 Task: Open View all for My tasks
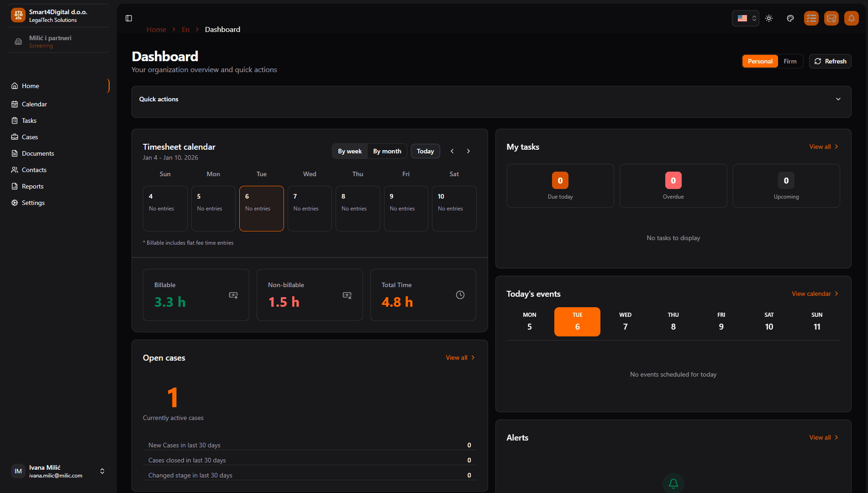click(x=823, y=147)
